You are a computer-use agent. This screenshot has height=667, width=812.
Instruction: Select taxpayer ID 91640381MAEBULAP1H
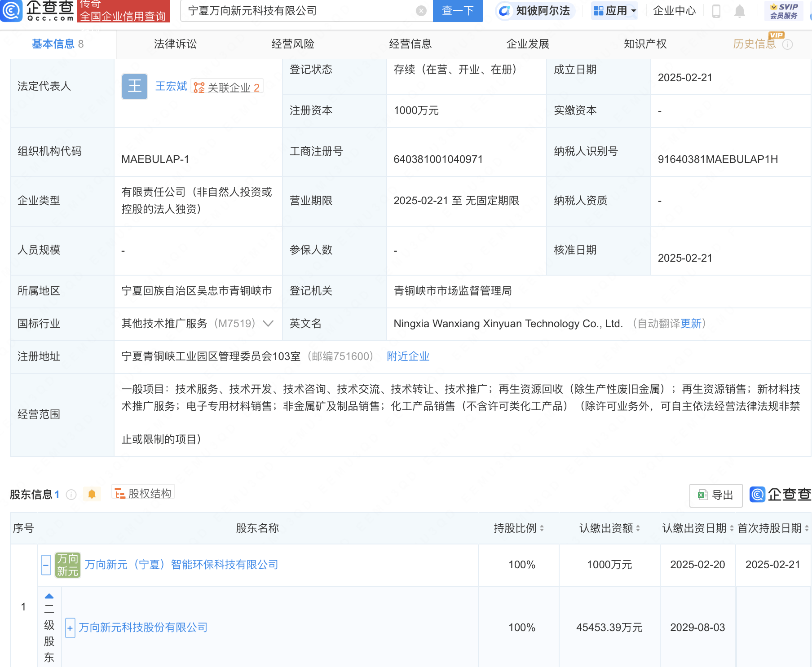(718, 159)
